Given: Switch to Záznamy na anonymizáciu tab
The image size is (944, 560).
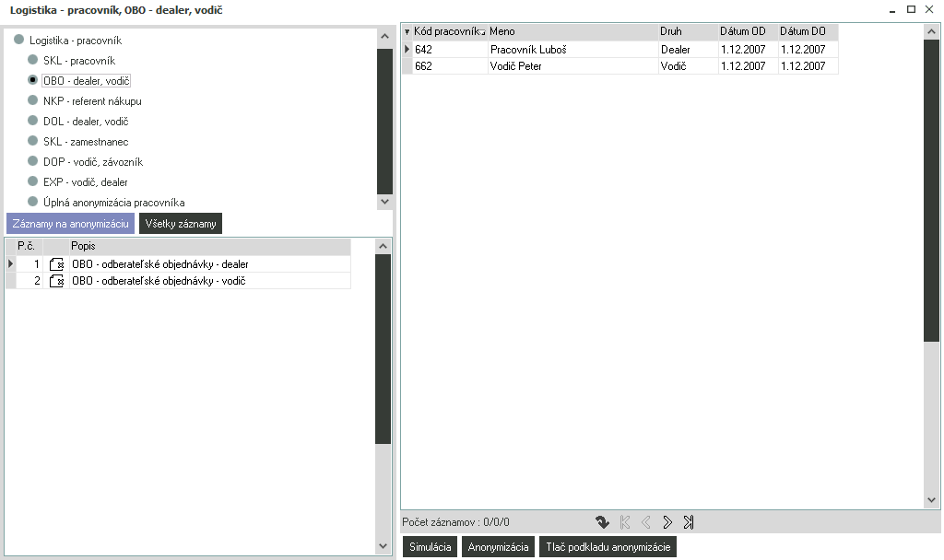Looking at the screenshot, I should 70,224.
